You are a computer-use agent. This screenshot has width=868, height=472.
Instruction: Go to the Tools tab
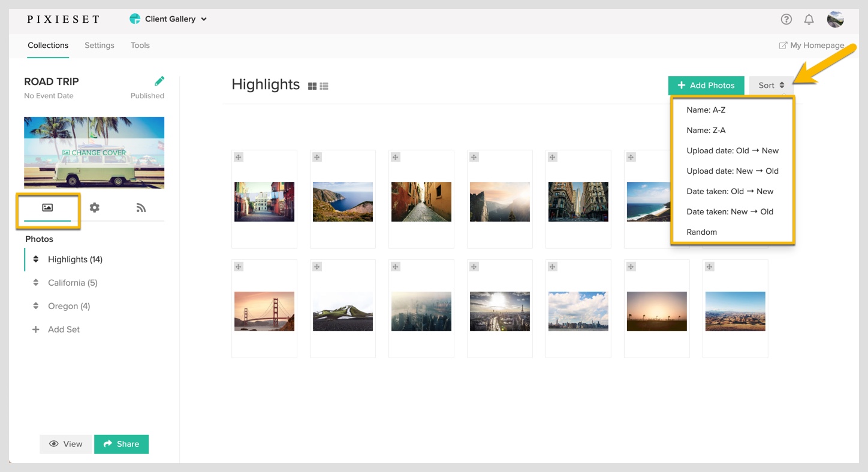click(140, 46)
